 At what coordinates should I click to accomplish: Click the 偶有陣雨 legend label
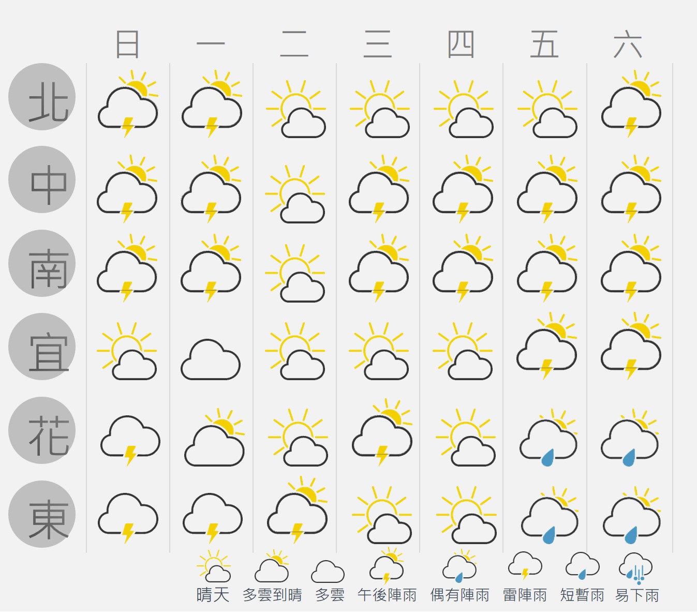(460, 595)
